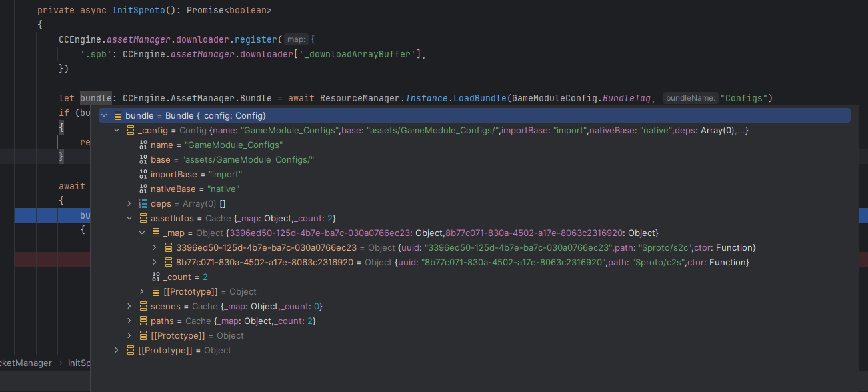Click the object icon beside 3396ed50 entry

pyautogui.click(x=168, y=248)
